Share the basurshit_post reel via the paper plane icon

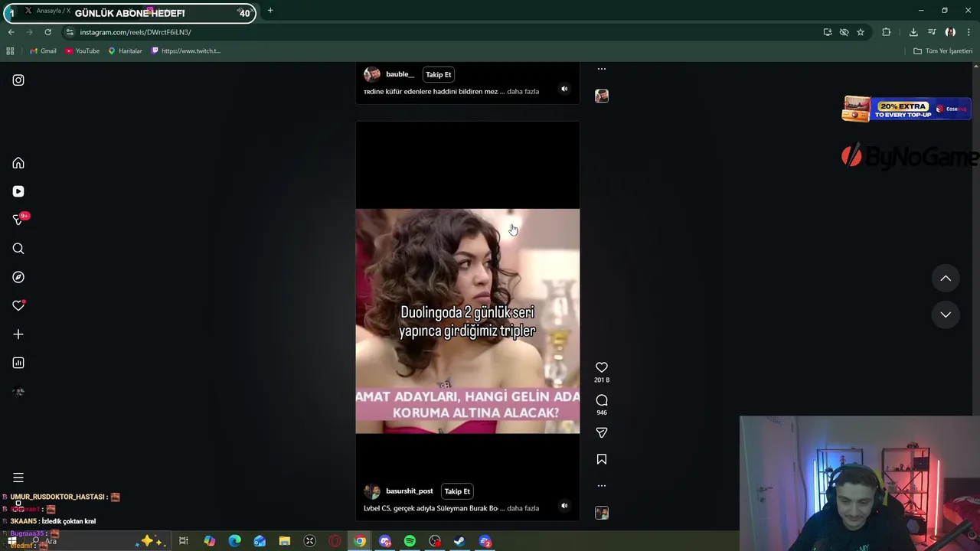point(602,432)
